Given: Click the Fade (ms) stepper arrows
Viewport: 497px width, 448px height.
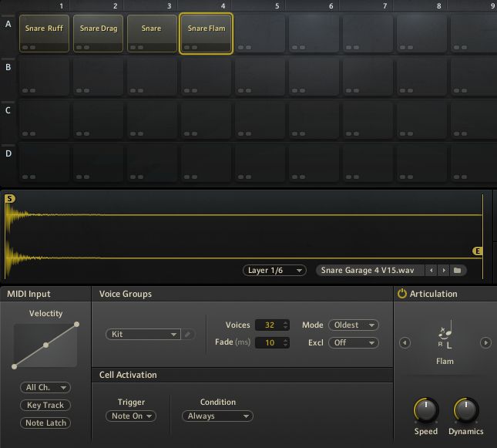Looking at the screenshot, I should 286,342.
